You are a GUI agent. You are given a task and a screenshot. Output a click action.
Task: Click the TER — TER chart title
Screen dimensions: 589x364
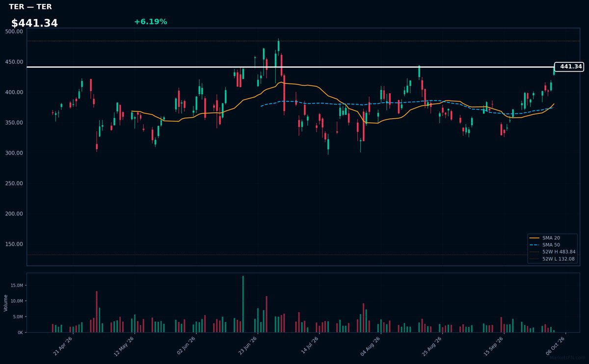click(30, 7)
